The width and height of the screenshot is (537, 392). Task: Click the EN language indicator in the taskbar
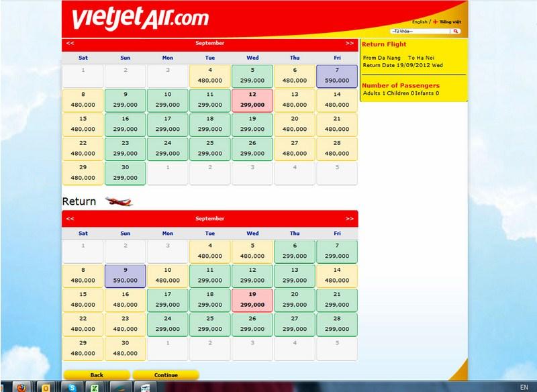(524, 387)
